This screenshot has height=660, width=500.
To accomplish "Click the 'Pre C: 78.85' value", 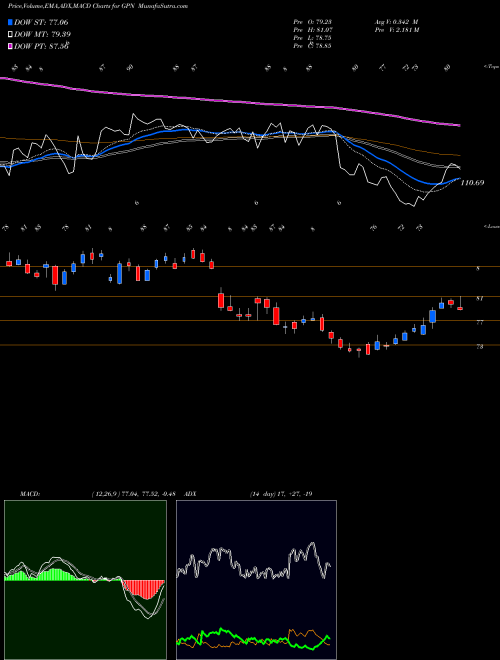I will tap(313, 46).
